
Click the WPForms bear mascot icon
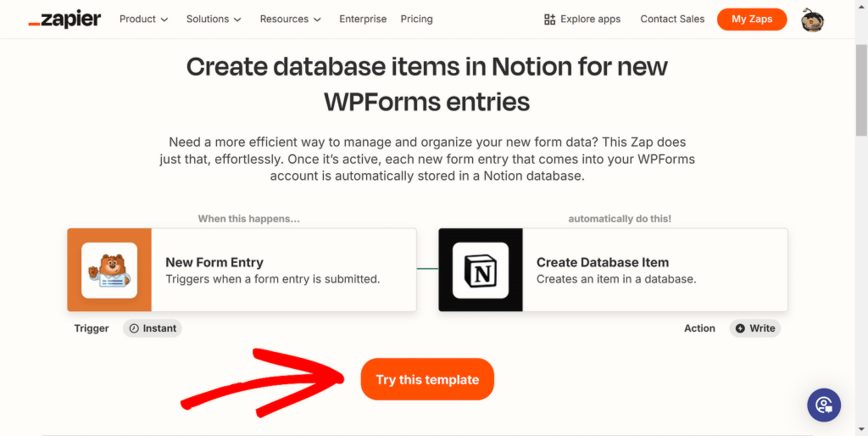click(109, 270)
